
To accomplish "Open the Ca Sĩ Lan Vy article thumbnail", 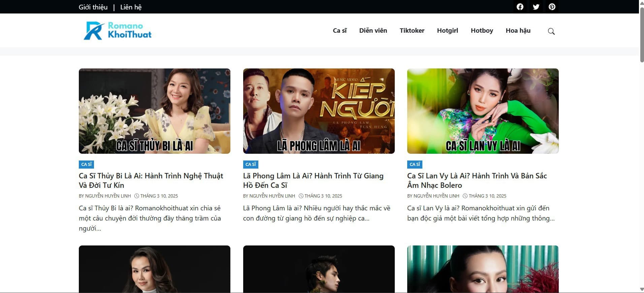I will click(483, 111).
